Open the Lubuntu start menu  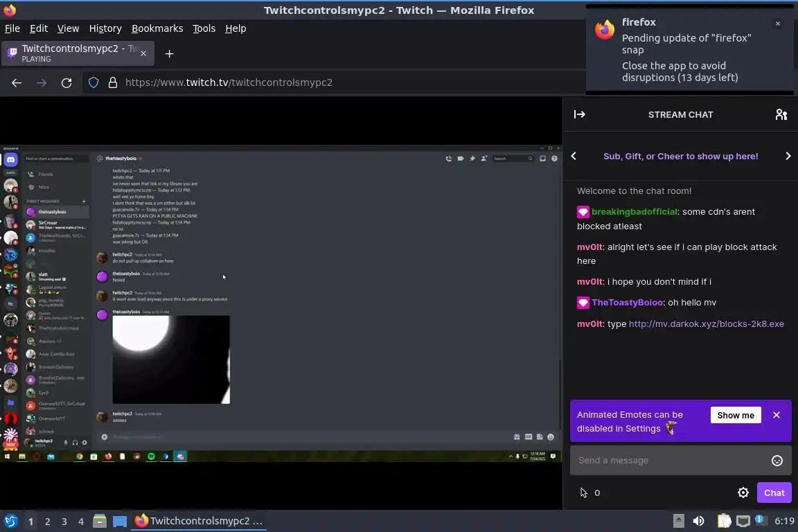pos(10,521)
